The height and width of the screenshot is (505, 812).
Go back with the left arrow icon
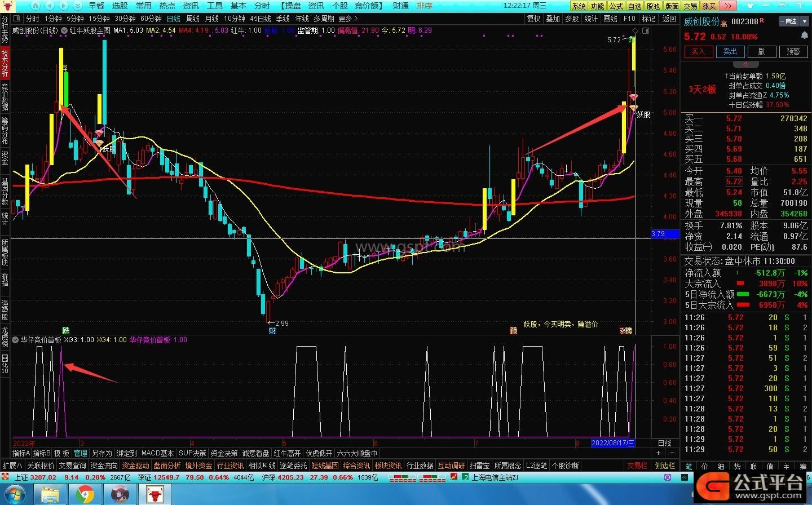(49, 6)
